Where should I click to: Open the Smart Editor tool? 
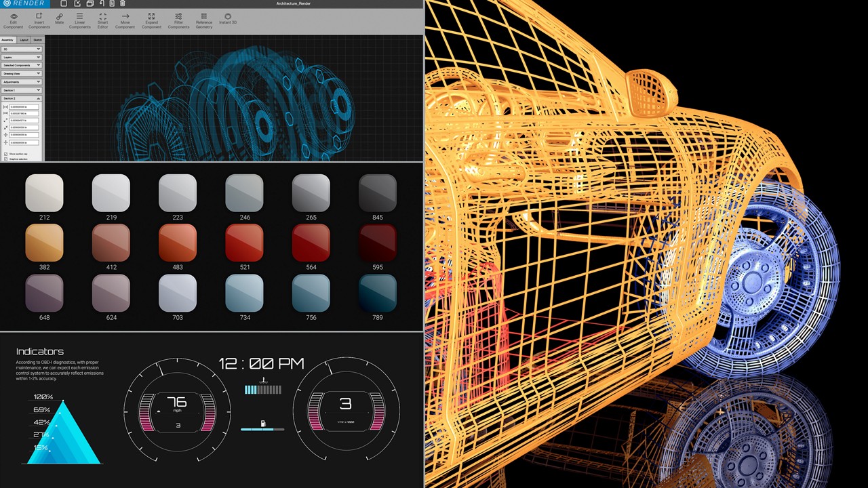(x=102, y=16)
